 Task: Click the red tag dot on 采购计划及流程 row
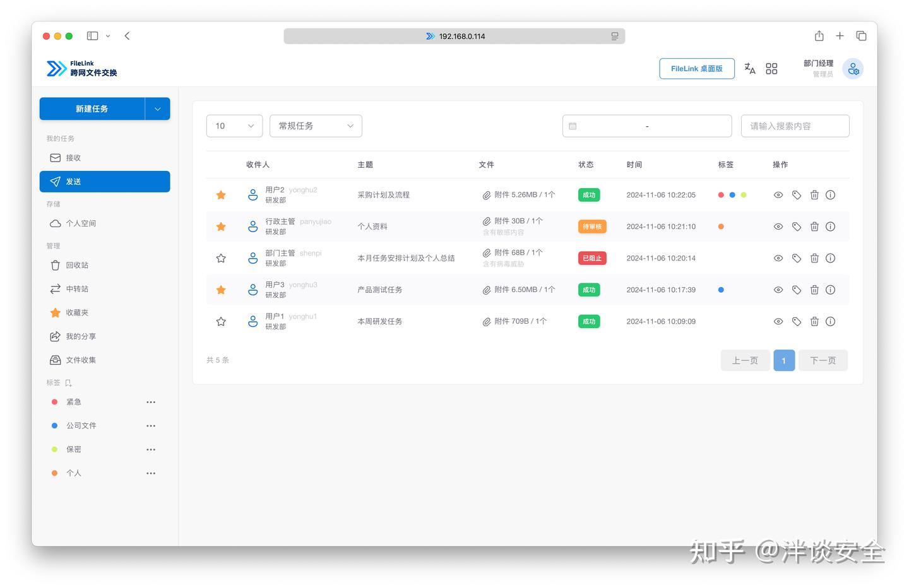click(721, 195)
